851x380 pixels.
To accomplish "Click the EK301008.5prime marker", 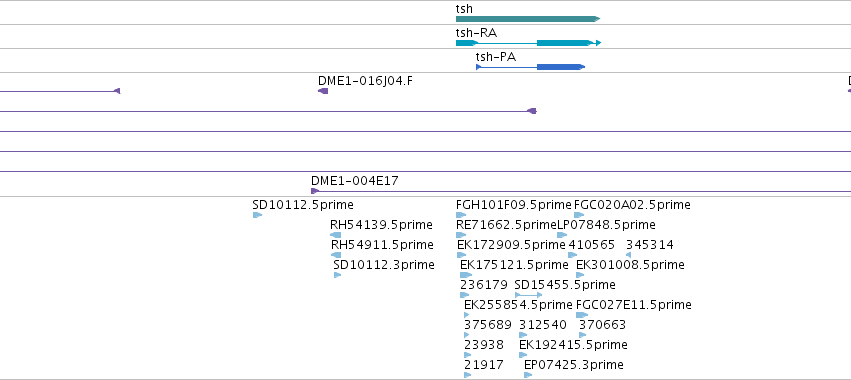I will click(x=580, y=275).
